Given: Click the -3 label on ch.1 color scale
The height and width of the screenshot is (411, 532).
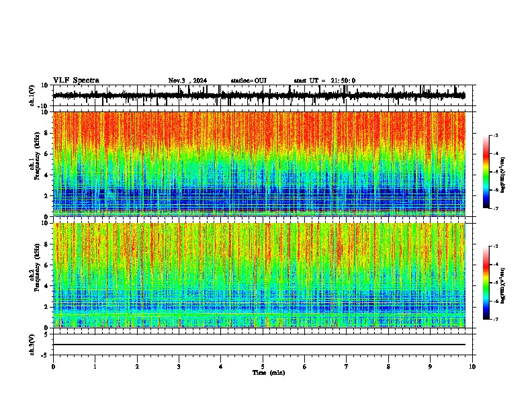Looking at the screenshot, I should (x=495, y=135).
